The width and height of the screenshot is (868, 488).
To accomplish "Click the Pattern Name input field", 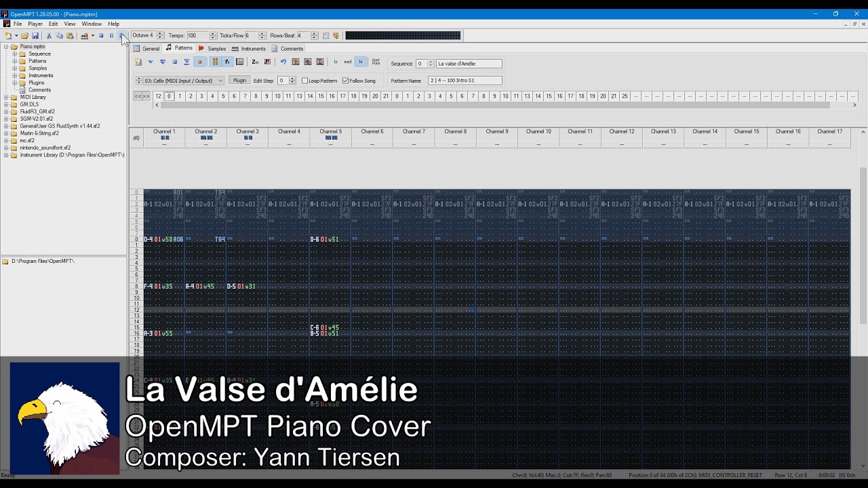I will click(465, 81).
